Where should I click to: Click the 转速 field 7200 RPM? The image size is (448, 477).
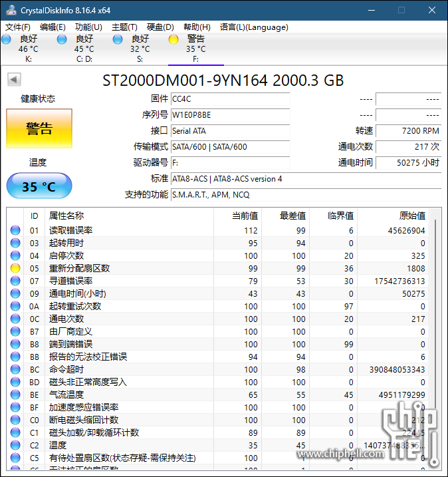point(409,131)
